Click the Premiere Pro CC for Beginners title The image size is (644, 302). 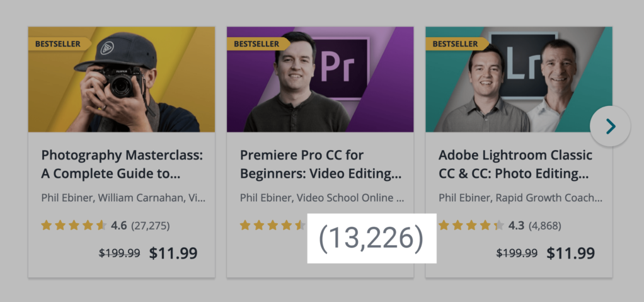[321, 164]
